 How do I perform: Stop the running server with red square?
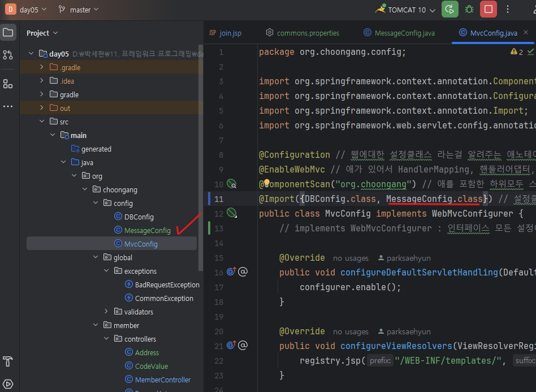tap(488, 9)
